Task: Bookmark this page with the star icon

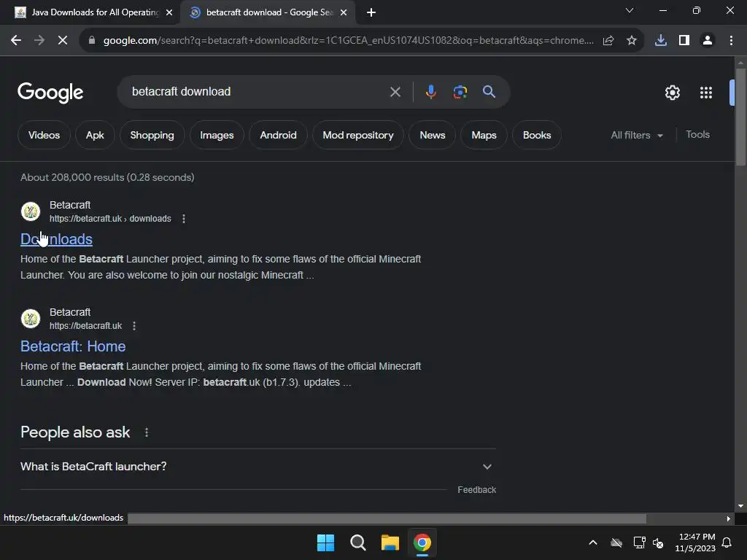Action: pyautogui.click(x=632, y=41)
